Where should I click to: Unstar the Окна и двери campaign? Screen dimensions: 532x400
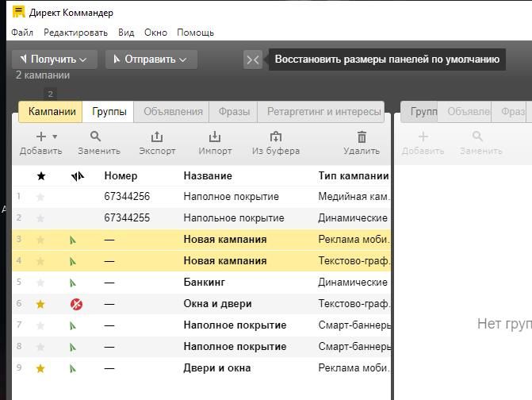point(40,304)
